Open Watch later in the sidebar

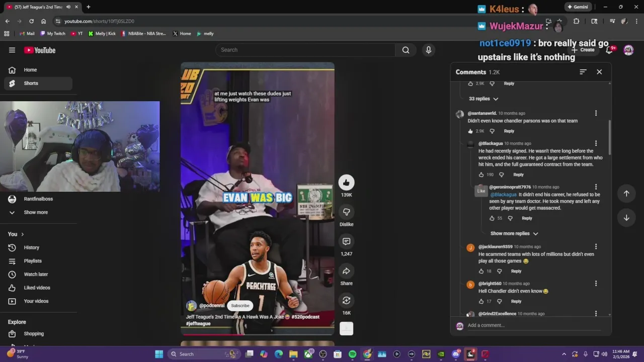point(38,275)
